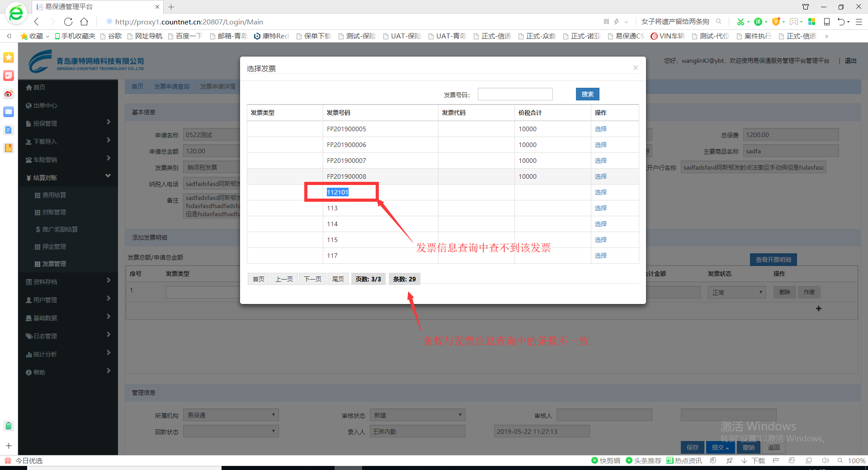The image size is (868, 470).
Task: Open the 发票申请查询 breadcrumb link
Action: tap(172, 86)
